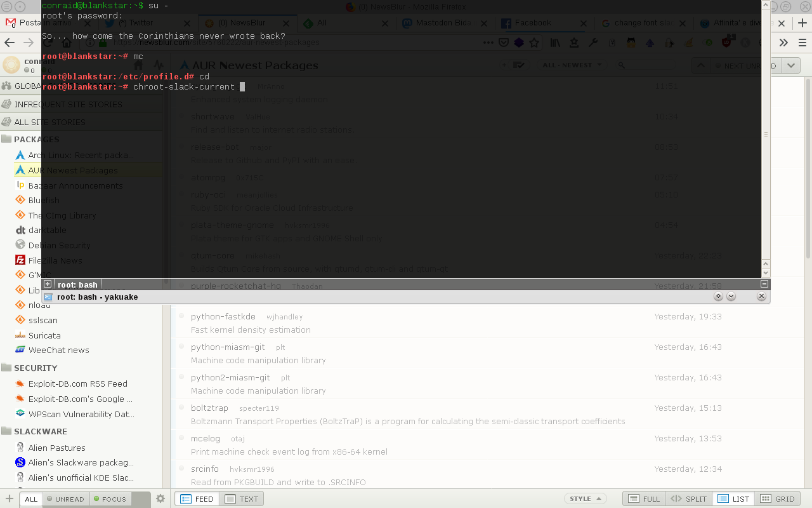
Task: Open page actions three-dot menu
Action: pos(488,43)
